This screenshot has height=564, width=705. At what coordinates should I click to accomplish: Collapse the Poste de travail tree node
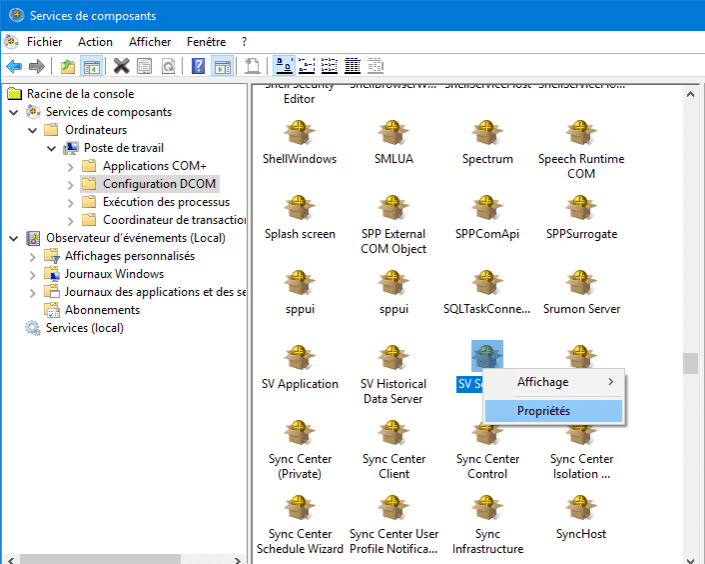[51, 148]
